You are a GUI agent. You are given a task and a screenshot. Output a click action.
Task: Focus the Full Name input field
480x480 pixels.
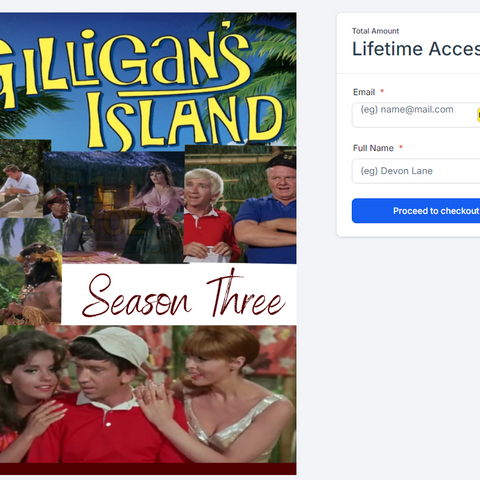click(416, 171)
